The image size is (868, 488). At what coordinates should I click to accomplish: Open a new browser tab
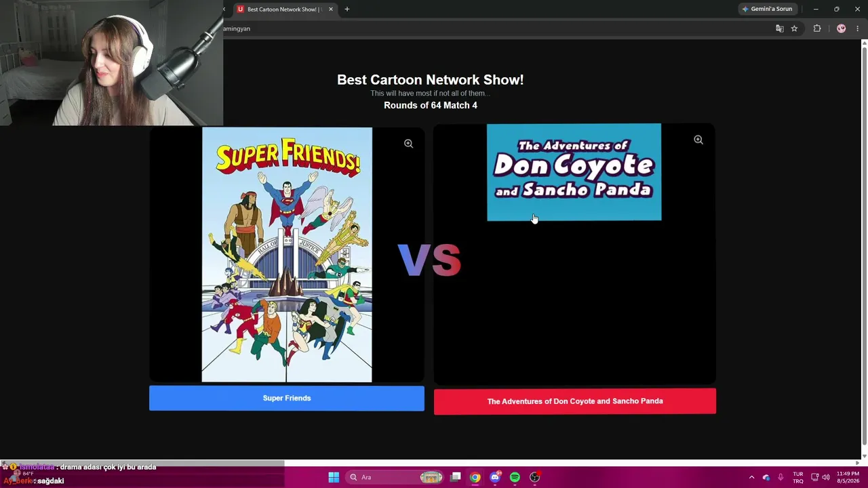pos(347,9)
